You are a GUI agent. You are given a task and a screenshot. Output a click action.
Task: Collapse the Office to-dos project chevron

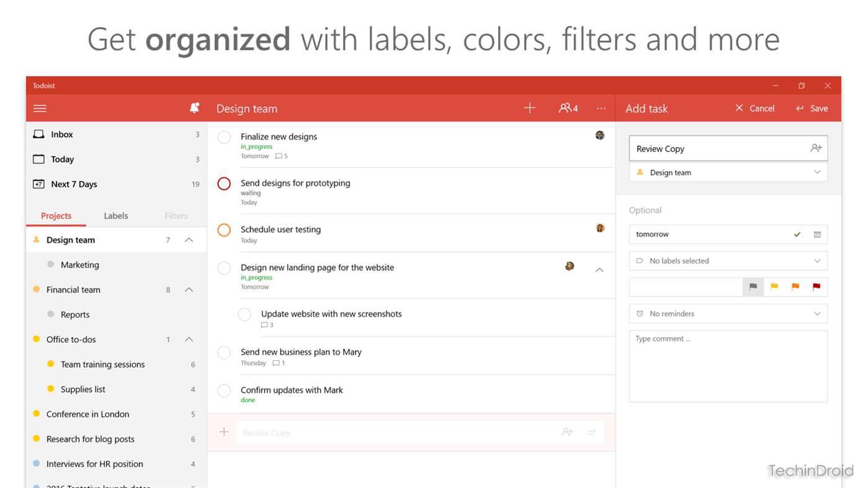coord(189,339)
